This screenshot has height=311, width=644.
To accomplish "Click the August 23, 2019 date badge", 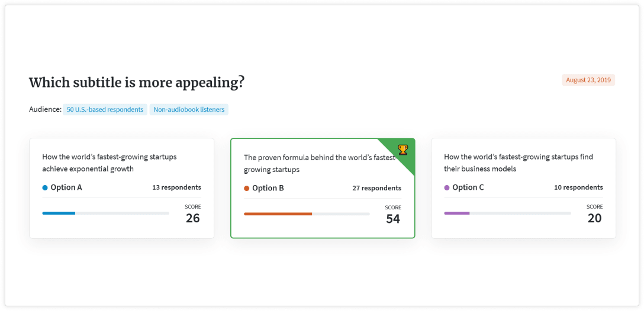I will tap(588, 80).
